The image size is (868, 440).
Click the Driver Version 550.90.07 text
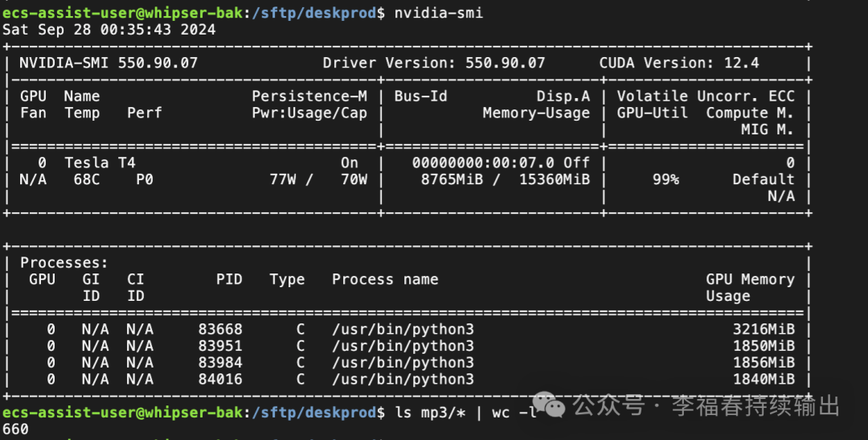click(434, 63)
